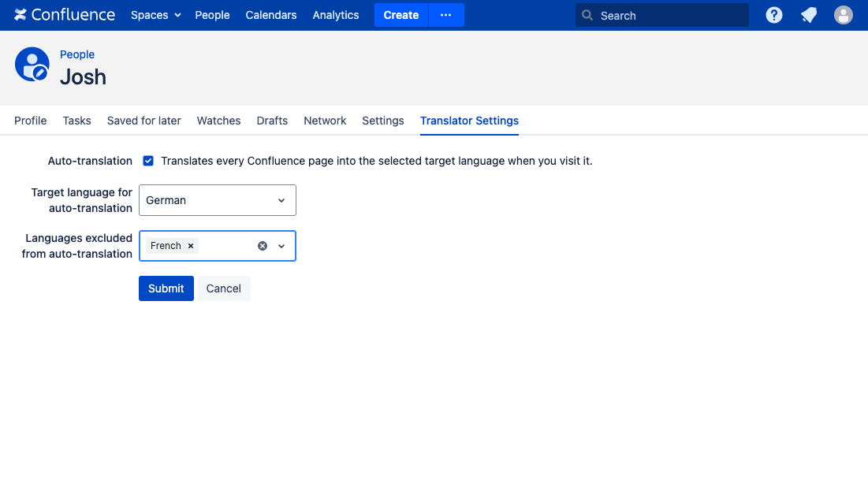Click the People breadcrumb link
The width and height of the screenshot is (868, 502).
(x=77, y=54)
